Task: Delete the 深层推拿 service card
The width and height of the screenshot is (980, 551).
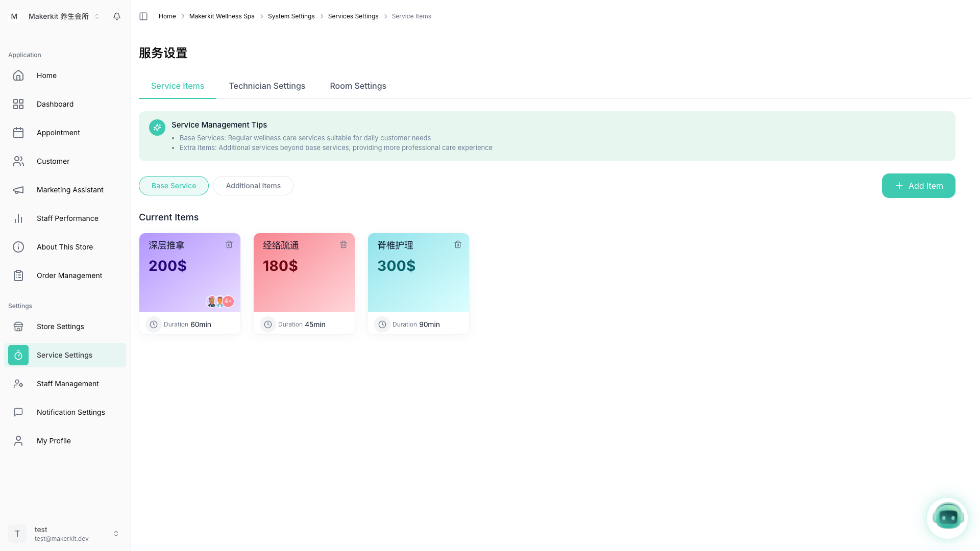Action: [229, 245]
